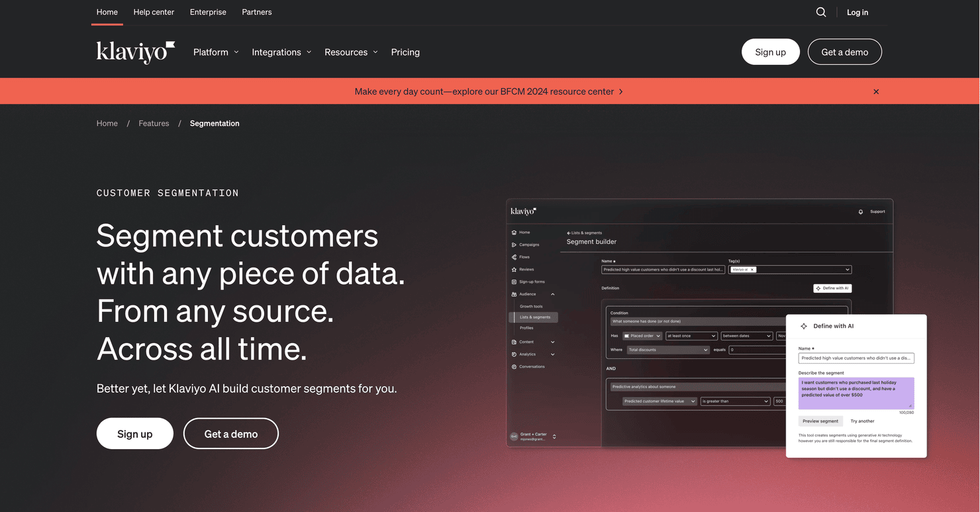Open the 'Predicted customer lifetime value' dropdown
Viewport: 980px width, 512px height.
click(660, 401)
